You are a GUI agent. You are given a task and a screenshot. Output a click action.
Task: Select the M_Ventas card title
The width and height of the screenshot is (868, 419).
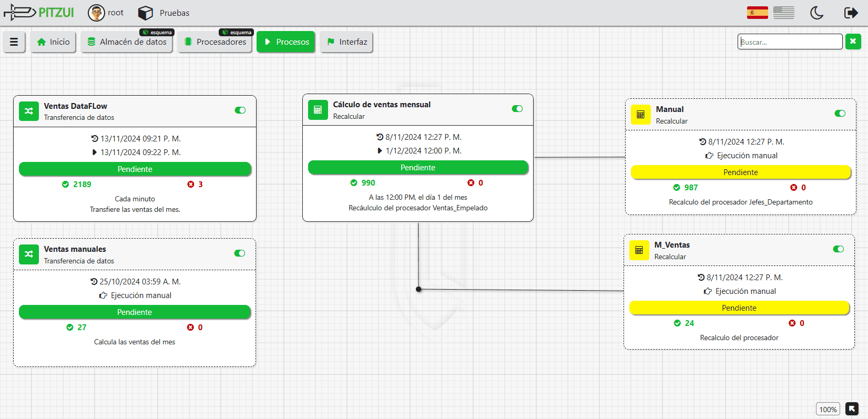click(x=672, y=244)
